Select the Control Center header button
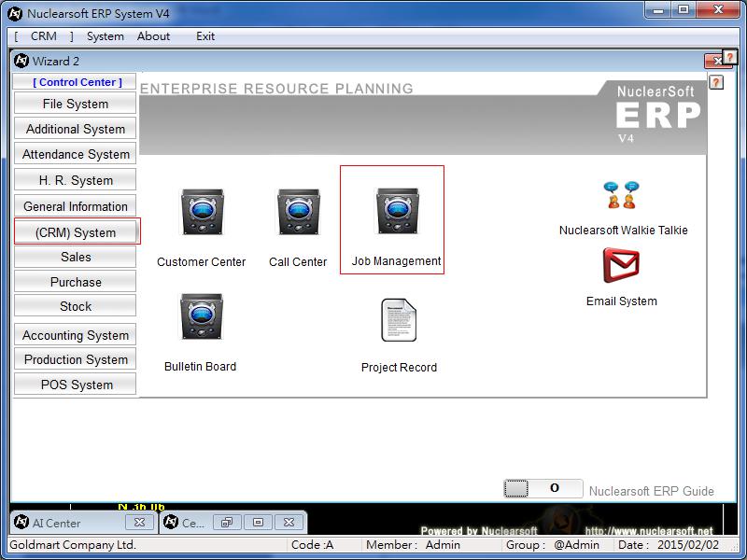 coord(75,82)
